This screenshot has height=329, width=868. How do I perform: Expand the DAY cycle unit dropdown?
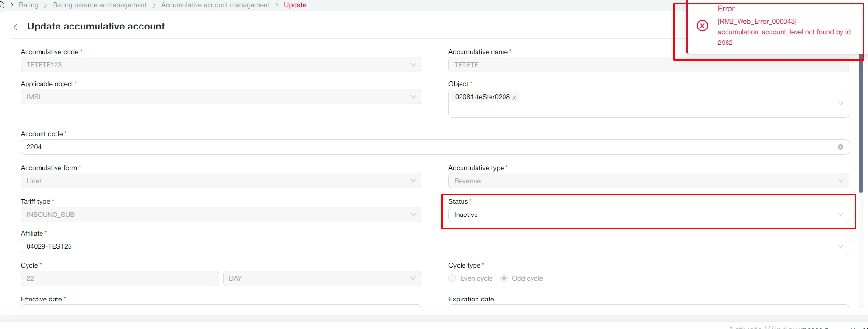[322, 278]
